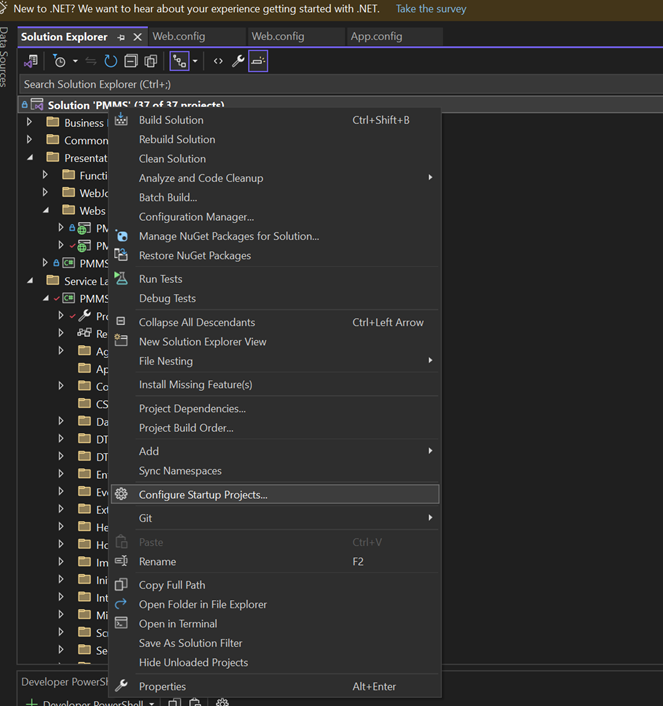
Task: Toggle the Preview Selected Items button
Action: (x=258, y=61)
